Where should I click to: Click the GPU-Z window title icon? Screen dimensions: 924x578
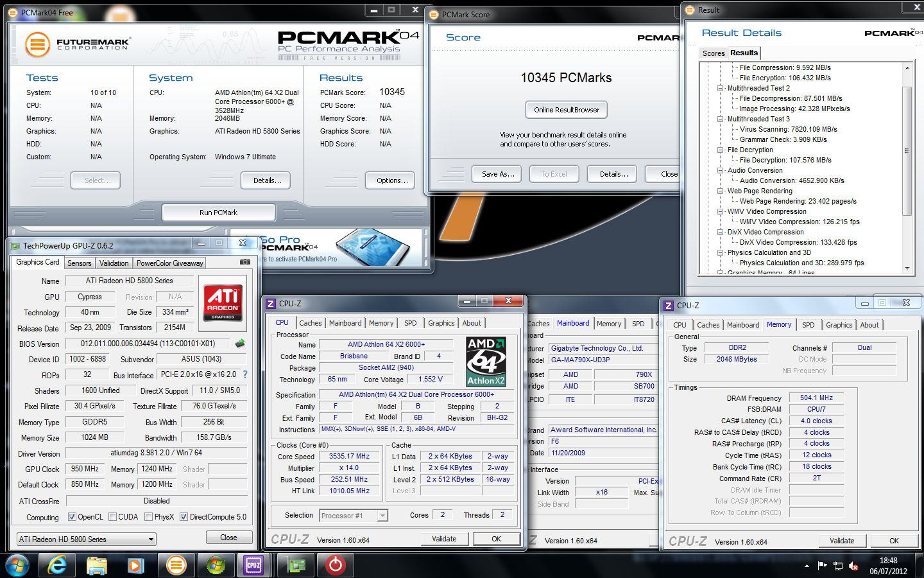(15, 245)
